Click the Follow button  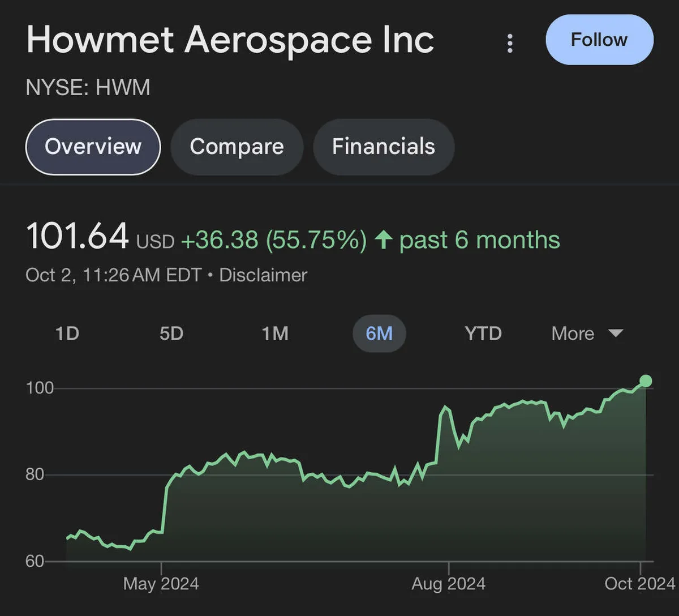[599, 40]
